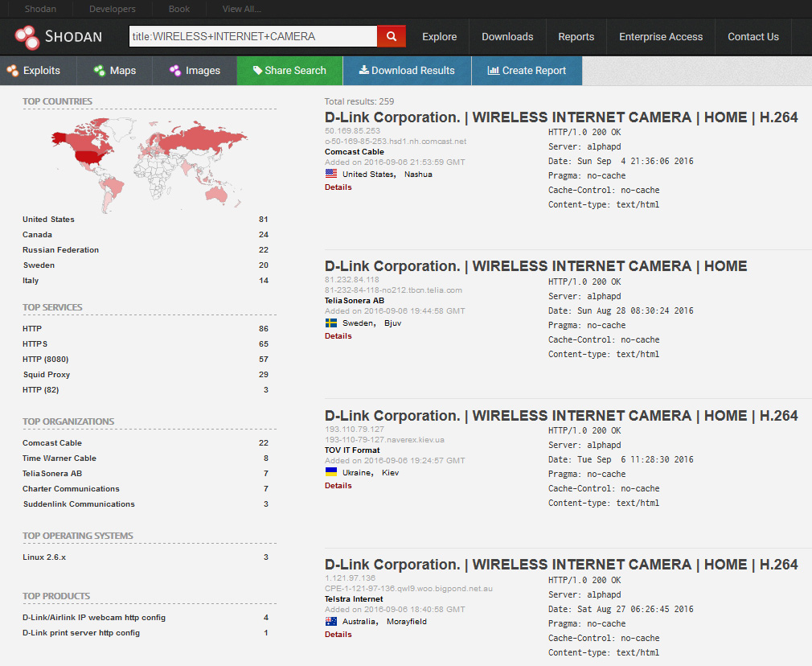This screenshot has width=812, height=666.
Task: Open IP address 193.110.79.127
Action: point(355,430)
